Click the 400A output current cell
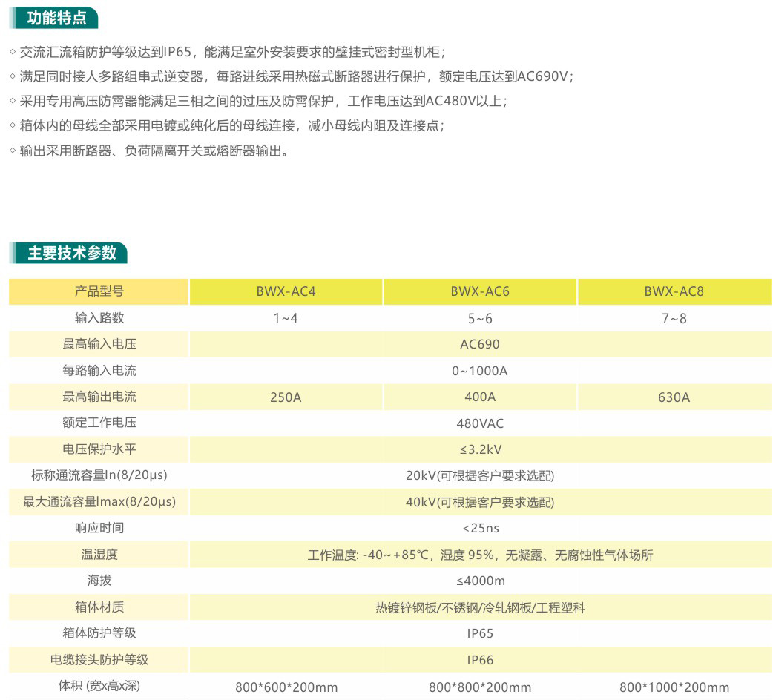The image size is (773, 700). [480, 397]
